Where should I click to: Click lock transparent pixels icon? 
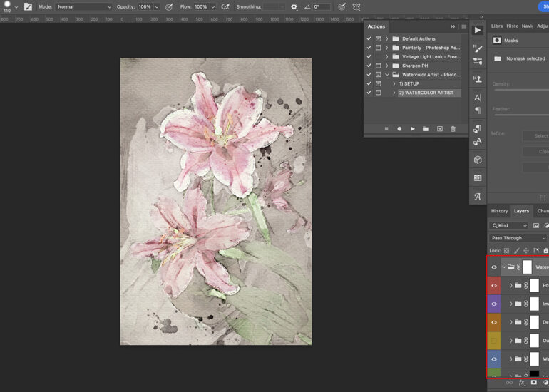(507, 251)
